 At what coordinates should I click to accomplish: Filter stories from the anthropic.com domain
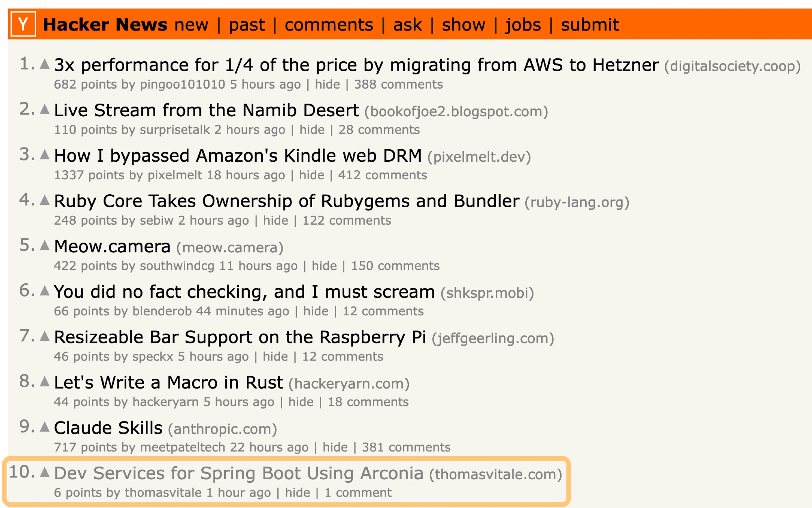click(x=222, y=429)
